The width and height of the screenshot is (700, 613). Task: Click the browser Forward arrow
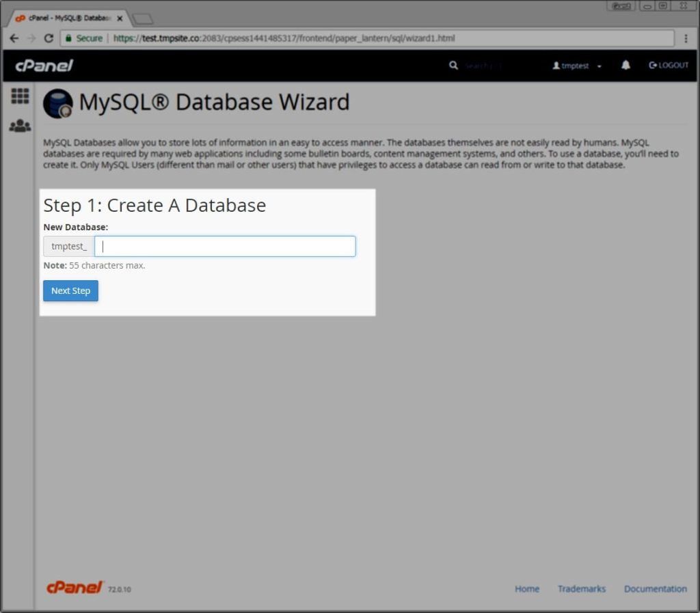pos(31,38)
